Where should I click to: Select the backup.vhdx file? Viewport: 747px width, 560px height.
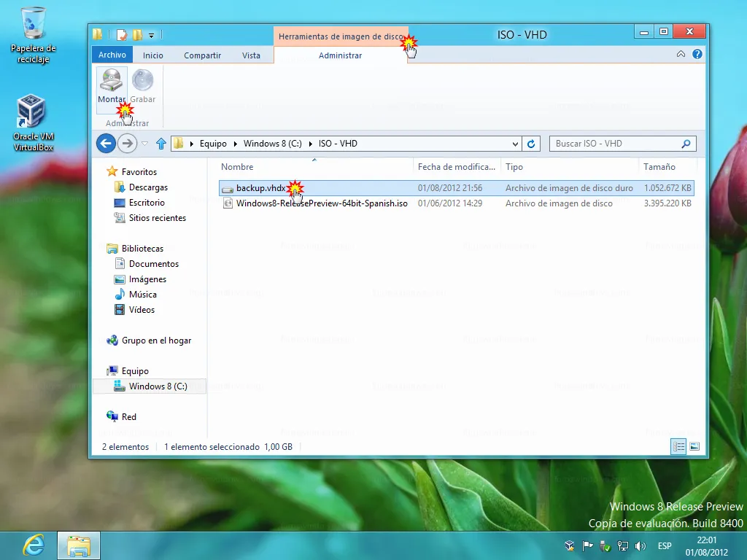coord(456,188)
